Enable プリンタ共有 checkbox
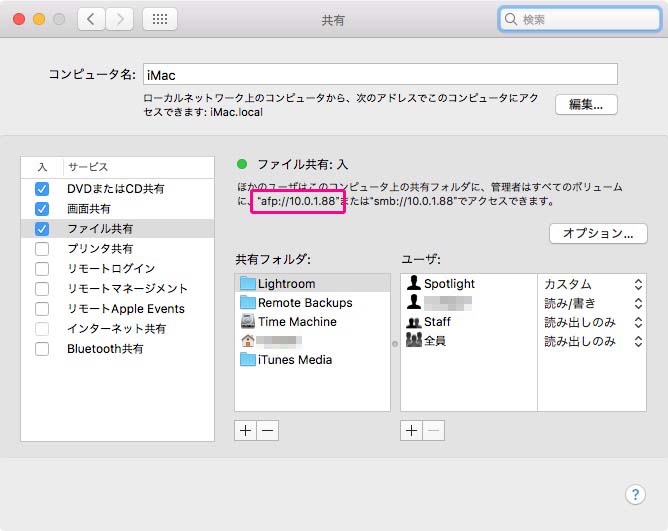The width and height of the screenshot is (668, 531). [42, 249]
